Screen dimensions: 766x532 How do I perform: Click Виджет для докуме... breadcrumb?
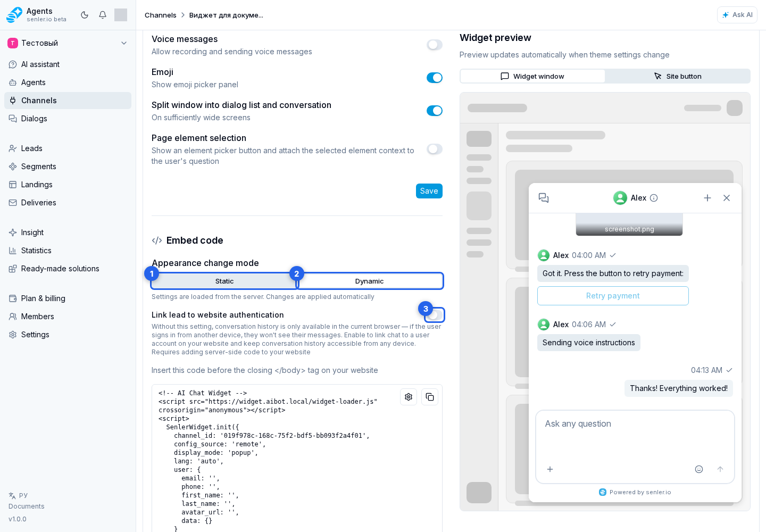tap(226, 15)
